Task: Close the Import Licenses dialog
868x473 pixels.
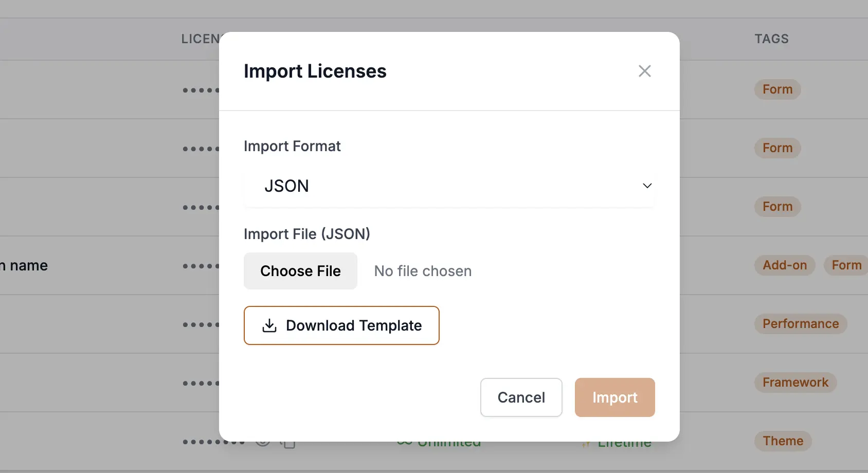Action: (644, 71)
